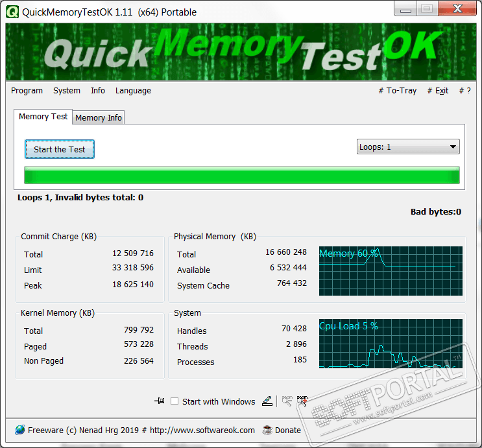Click Commit Charge total value 12 509 716
The image size is (482, 448).
click(133, 253)
